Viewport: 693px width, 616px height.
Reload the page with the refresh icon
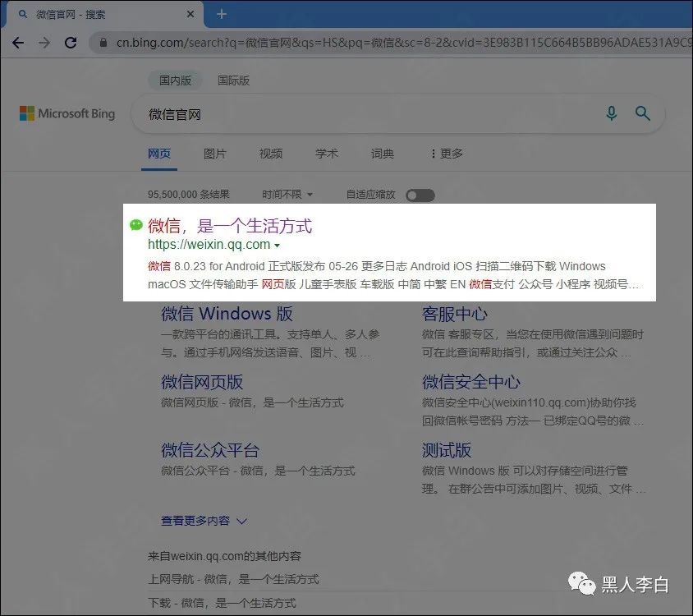point(71,43)
